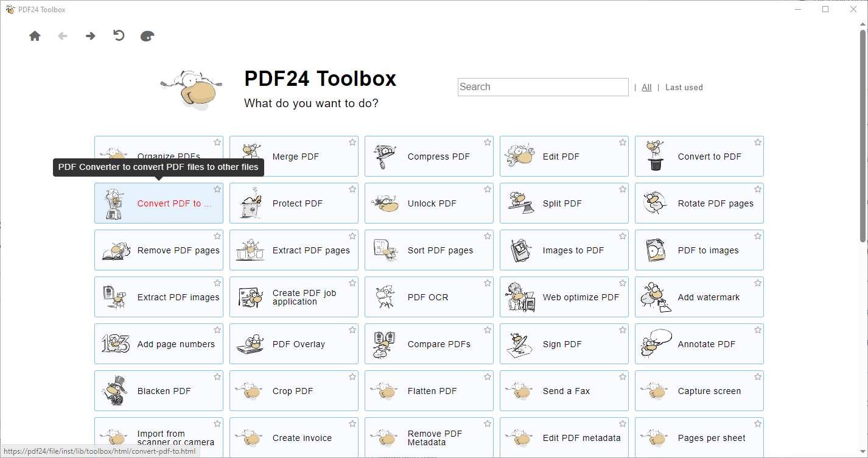This screenshot has width=868, height=458.
Task: Show Last used tools filter
Action: point(684,88)
